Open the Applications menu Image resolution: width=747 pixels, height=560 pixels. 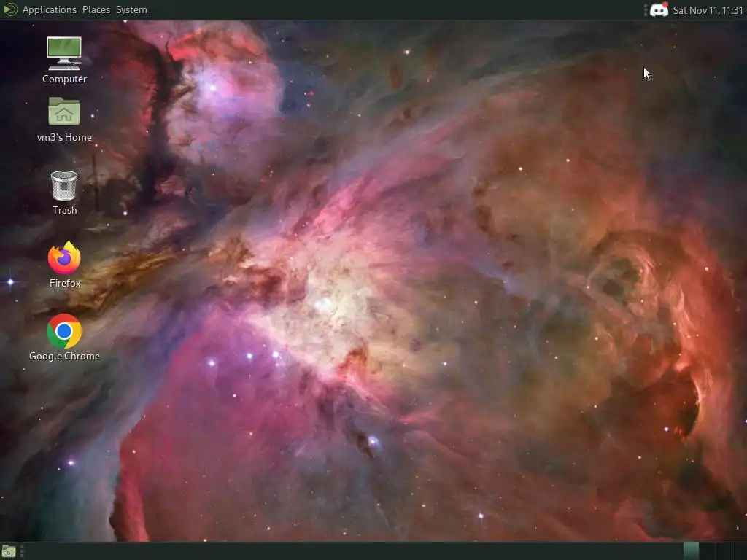point(50,9)
